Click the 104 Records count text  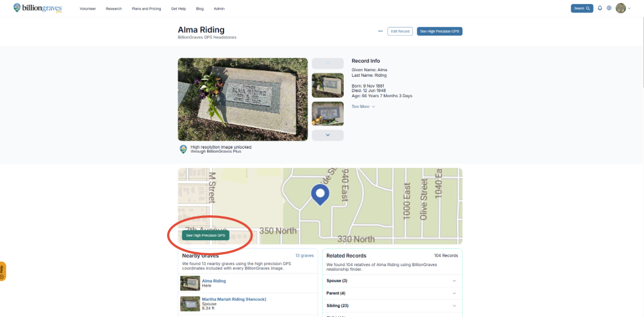446,255
